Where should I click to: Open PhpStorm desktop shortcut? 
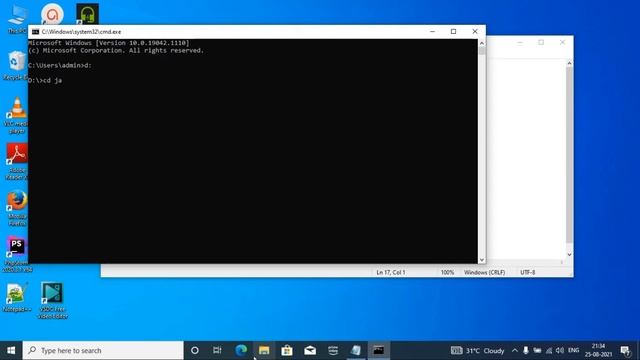point(17,255)
